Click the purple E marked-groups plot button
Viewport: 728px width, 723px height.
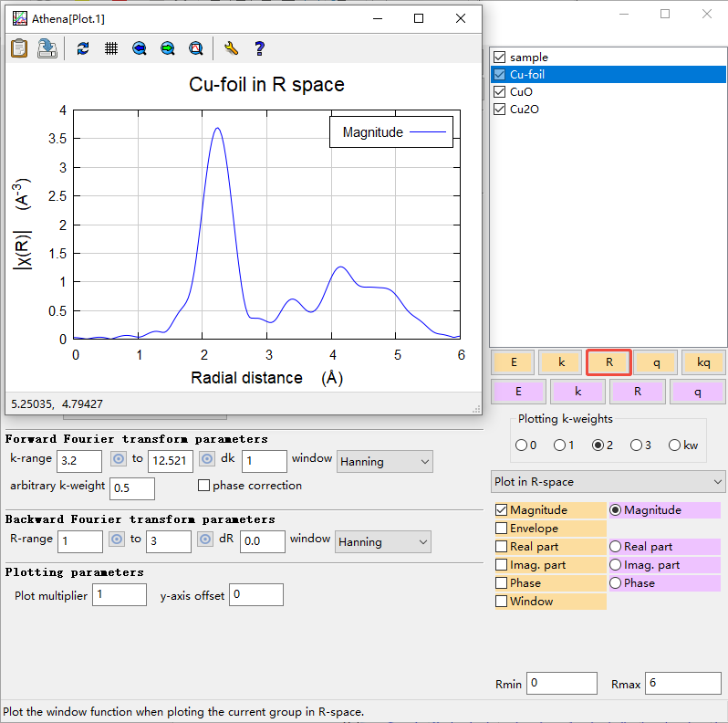pyautogui.click(x=518, y=393)
